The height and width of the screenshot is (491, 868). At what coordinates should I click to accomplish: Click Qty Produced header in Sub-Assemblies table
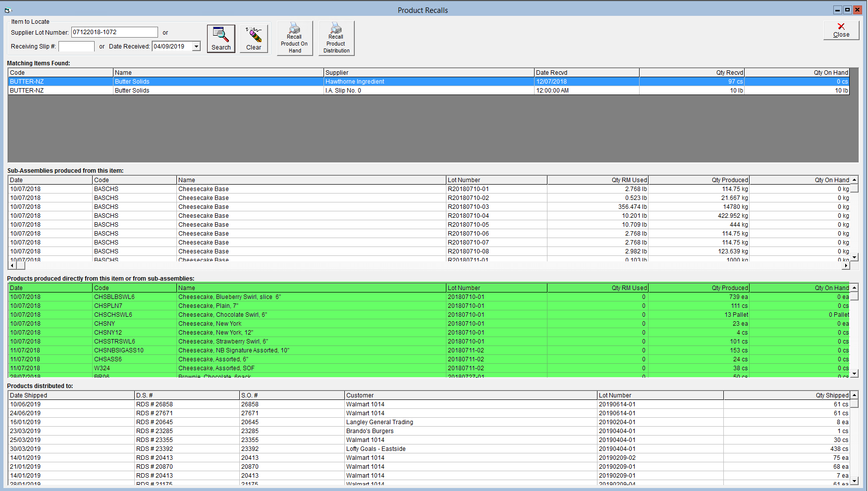click(698, 180)
